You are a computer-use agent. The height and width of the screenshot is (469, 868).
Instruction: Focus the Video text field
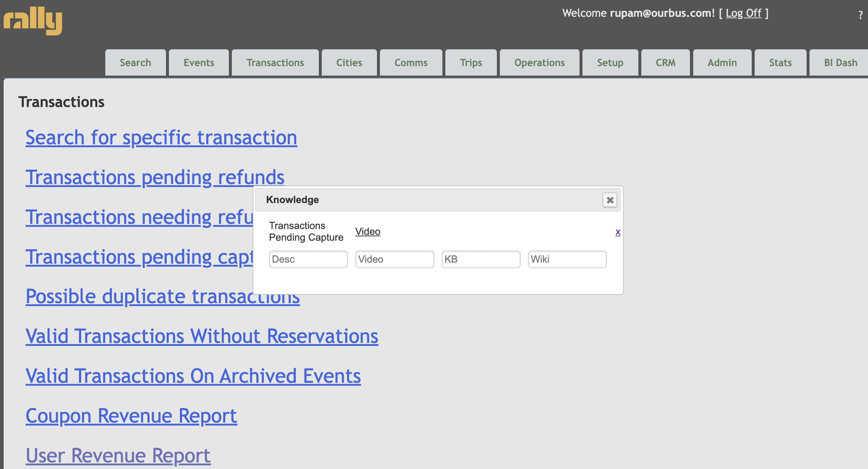[395, 259]
